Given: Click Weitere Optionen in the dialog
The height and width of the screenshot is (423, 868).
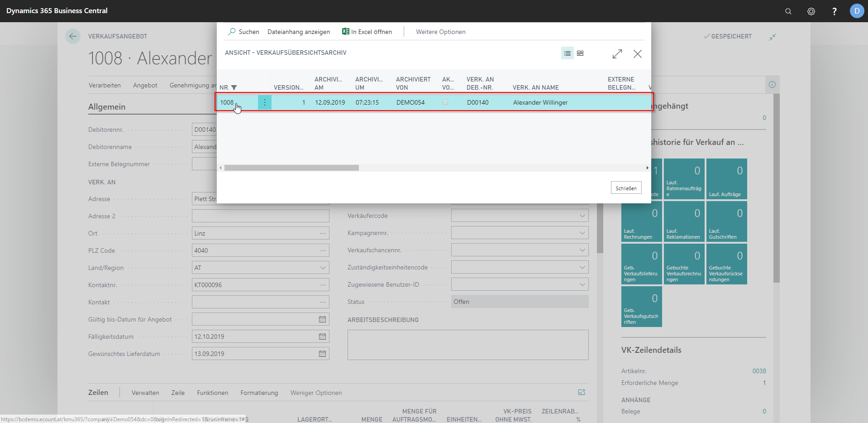Looking at the screenshot, I should [441, 32].
